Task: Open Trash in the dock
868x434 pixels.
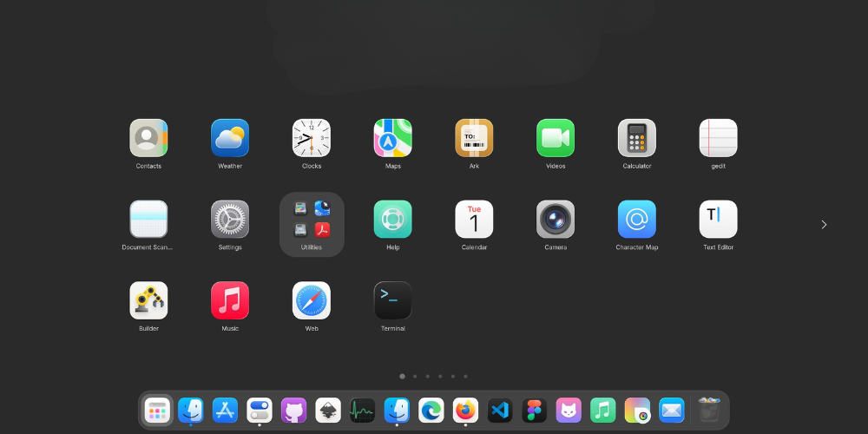Action: (709, 410)
